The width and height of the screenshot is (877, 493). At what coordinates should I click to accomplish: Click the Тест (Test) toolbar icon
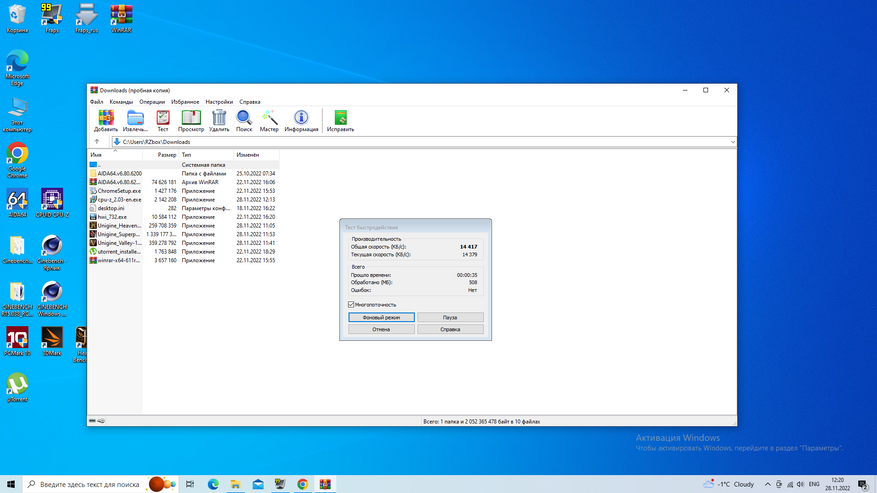163,120
